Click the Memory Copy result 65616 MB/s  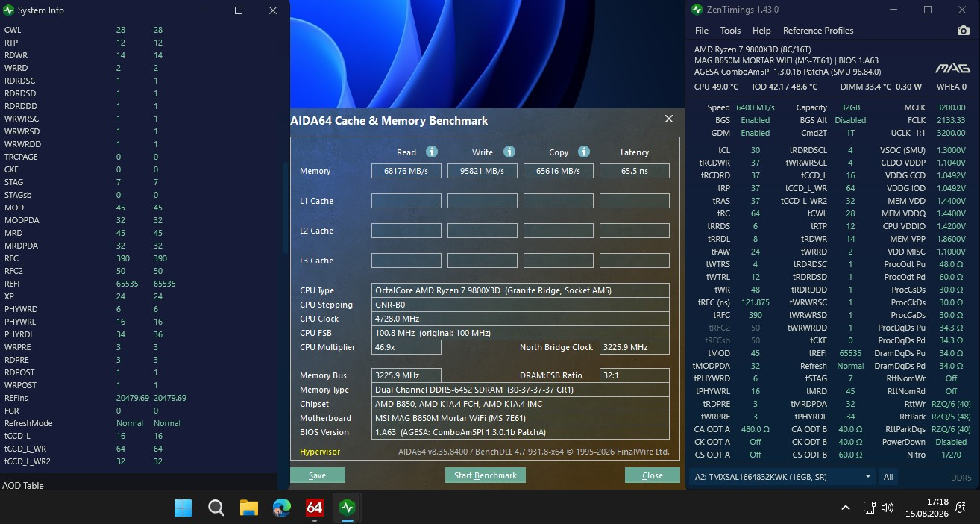coord(559,171)
